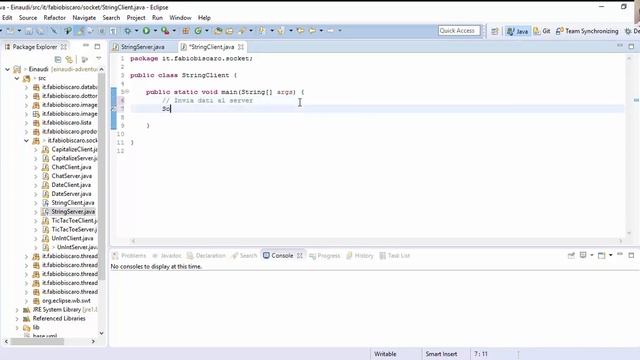Open the Project menu
The height and width of the screenshot is (360, 640).
136,18
